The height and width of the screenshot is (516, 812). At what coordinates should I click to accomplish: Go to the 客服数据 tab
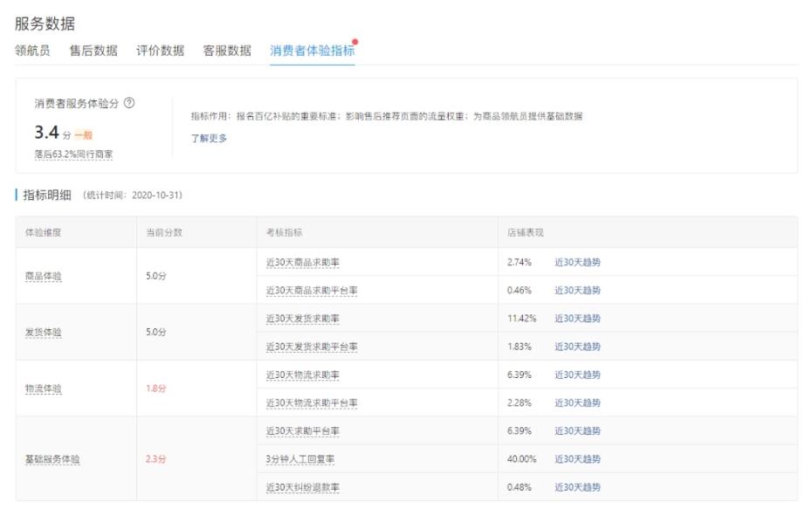click(227, 51)
